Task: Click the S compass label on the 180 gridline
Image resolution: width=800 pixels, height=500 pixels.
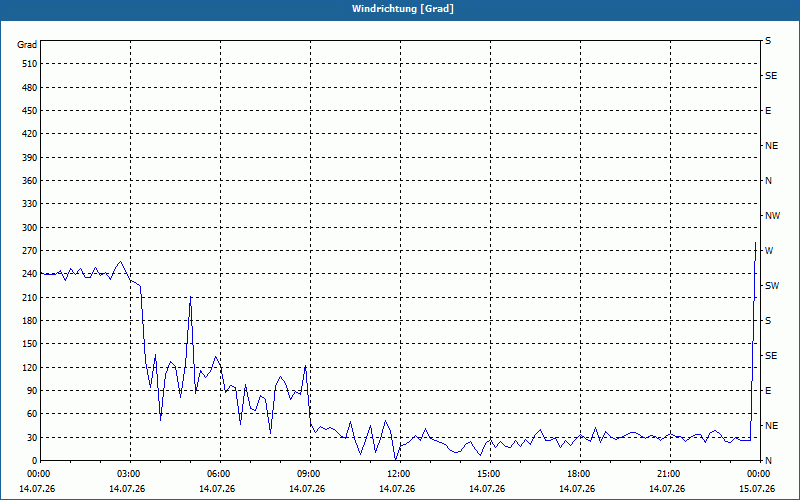Action: (768, 321)
